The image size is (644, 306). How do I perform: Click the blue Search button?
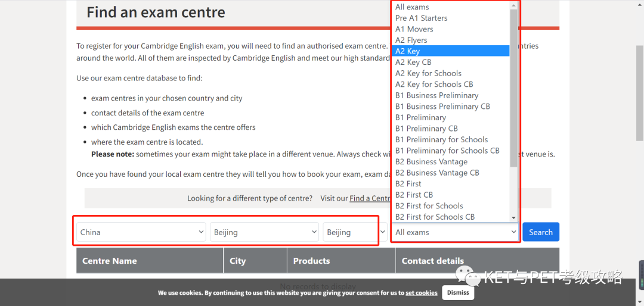pos(540,232)
